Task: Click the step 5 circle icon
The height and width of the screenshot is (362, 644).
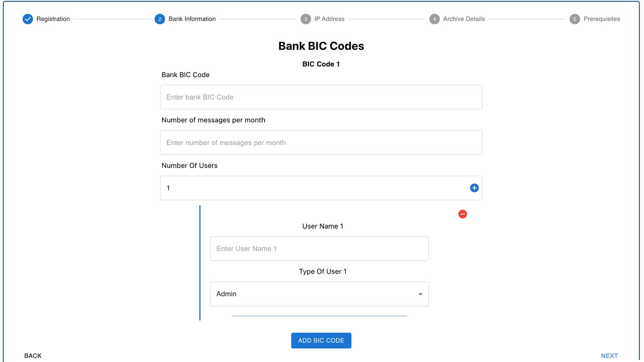Action: pyautogui.click(x=575, y=19)
